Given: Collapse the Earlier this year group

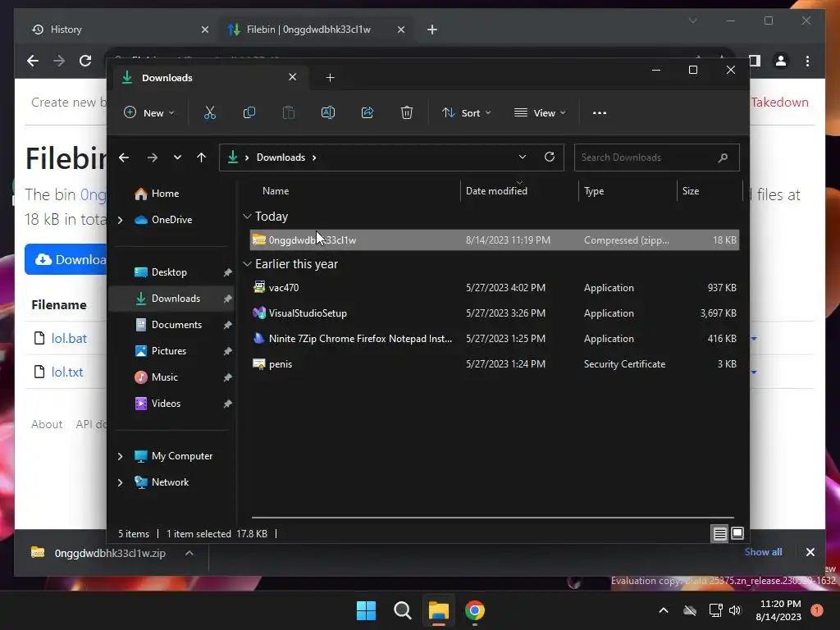Looking at the screenshot, I should (247, 264).
